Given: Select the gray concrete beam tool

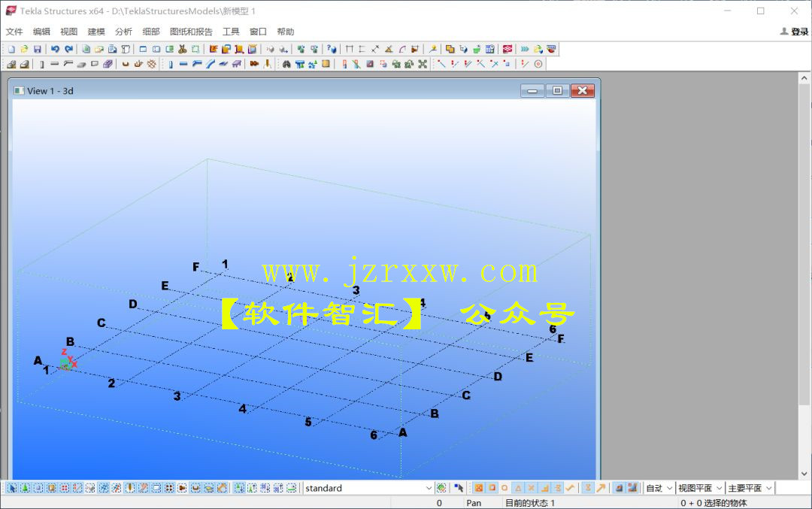Looking at the screenshot, I should (x=55, y=64).
